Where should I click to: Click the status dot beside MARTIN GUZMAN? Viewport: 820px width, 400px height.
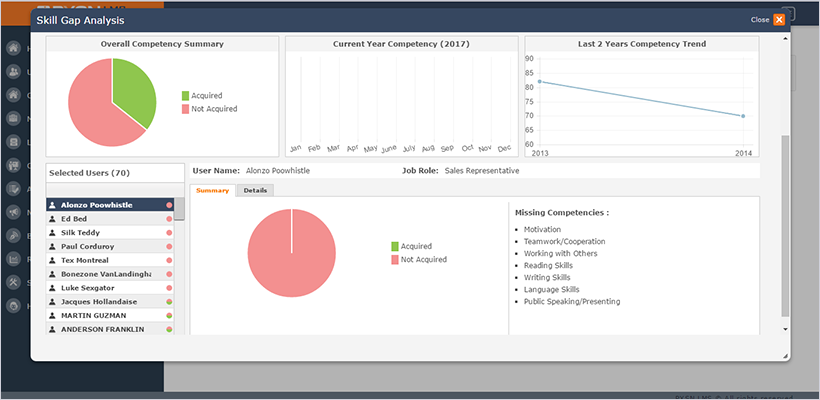(x=169, y=315)
